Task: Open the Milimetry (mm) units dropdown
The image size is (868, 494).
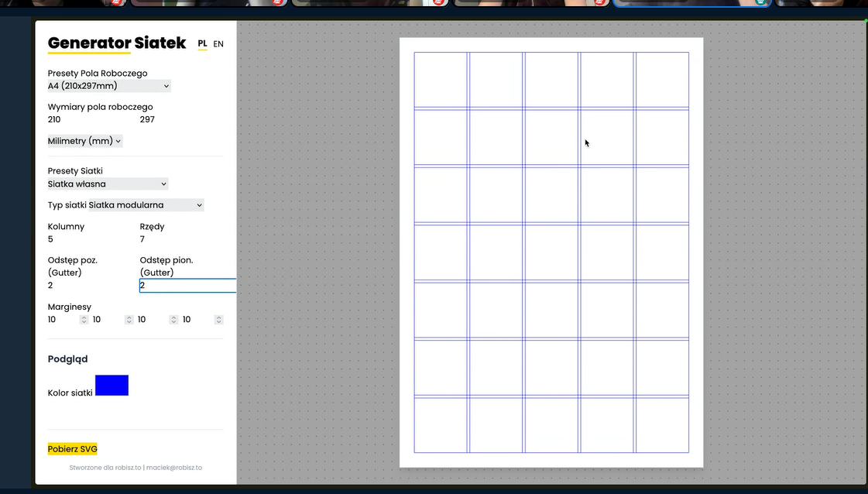Action: [84, 141]
